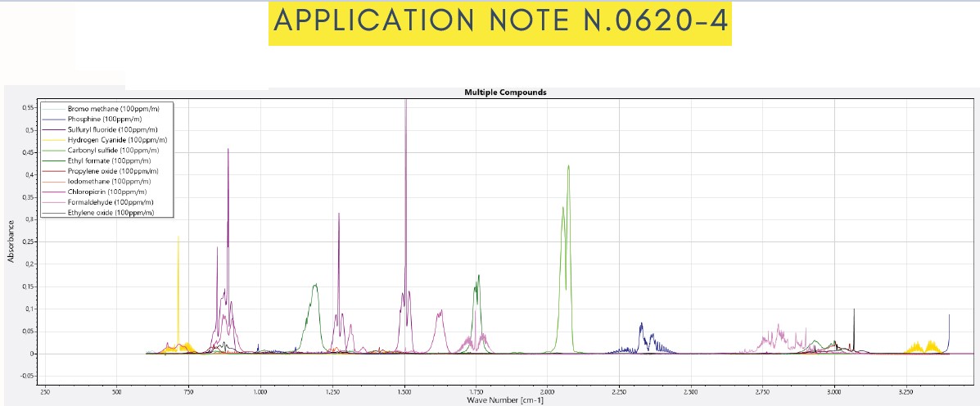Click the blue Phosphine band near 2.250
The image size is (980, 406).
click(x=642, y=333)
